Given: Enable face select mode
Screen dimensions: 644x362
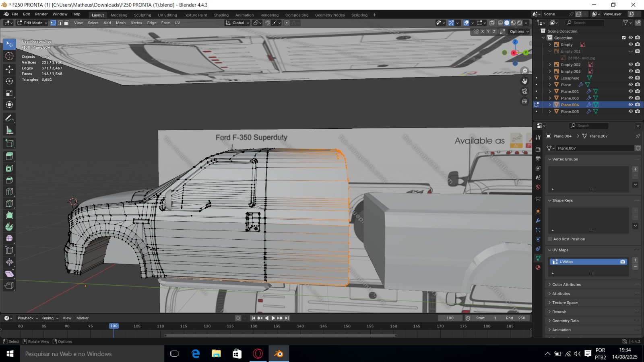Looking at the screenshot, I should 66,23.
